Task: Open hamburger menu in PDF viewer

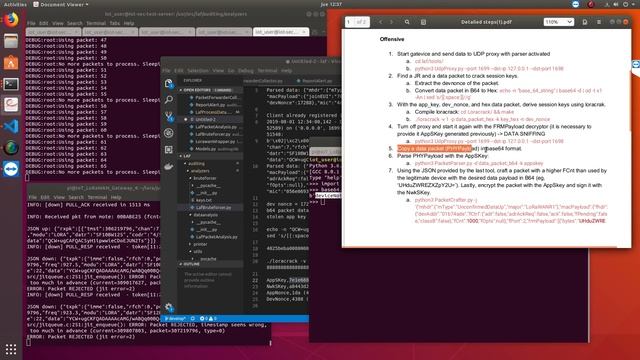Action: tap(599, 22)
